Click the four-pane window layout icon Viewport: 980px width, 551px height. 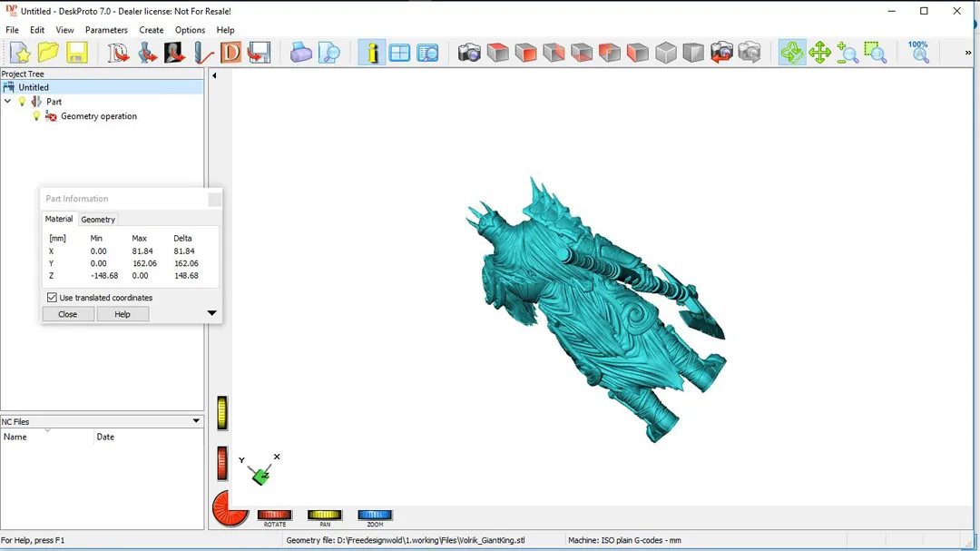(x=399, y=54)
